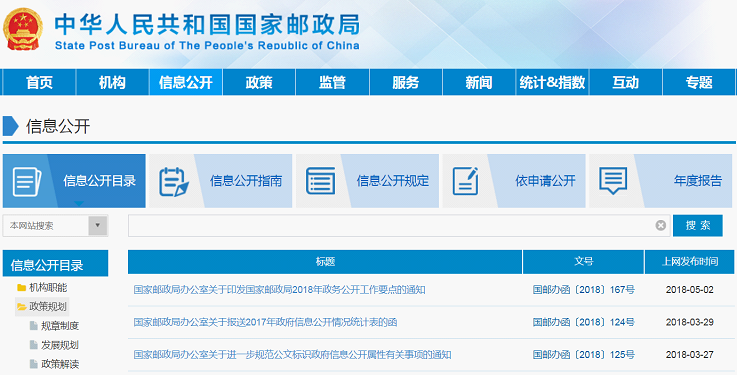
Task: Click the 依申请公开 edit icon
Action: tap(465, 181)
